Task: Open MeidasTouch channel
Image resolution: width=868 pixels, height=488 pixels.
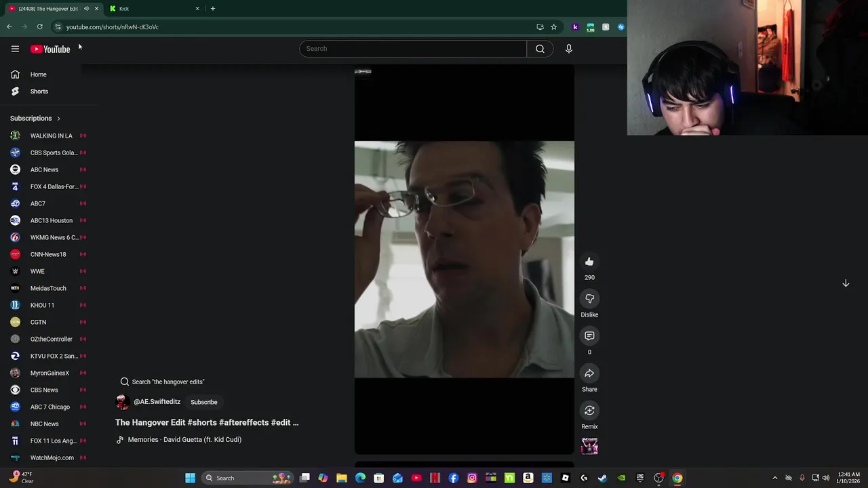Action: tap(47, 288)
